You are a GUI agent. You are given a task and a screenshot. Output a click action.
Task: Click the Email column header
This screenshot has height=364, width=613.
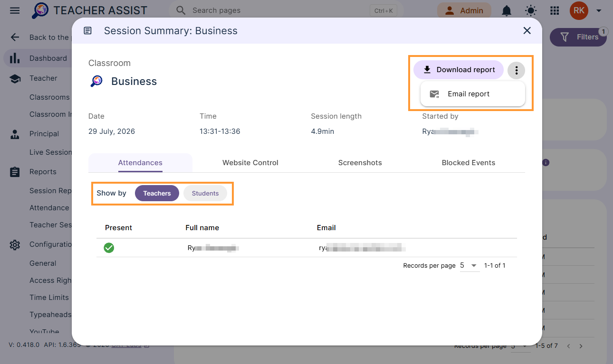[326, 228]
